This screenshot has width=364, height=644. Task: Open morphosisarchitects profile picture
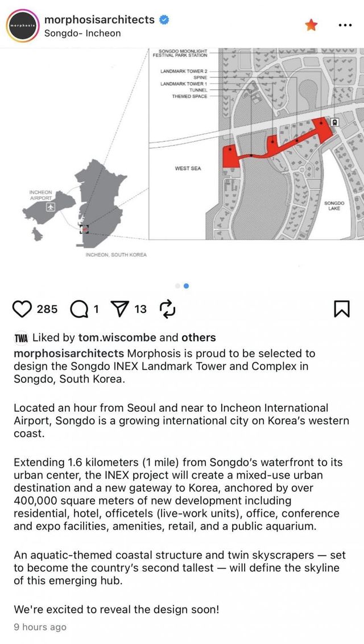tap(23, 26)
